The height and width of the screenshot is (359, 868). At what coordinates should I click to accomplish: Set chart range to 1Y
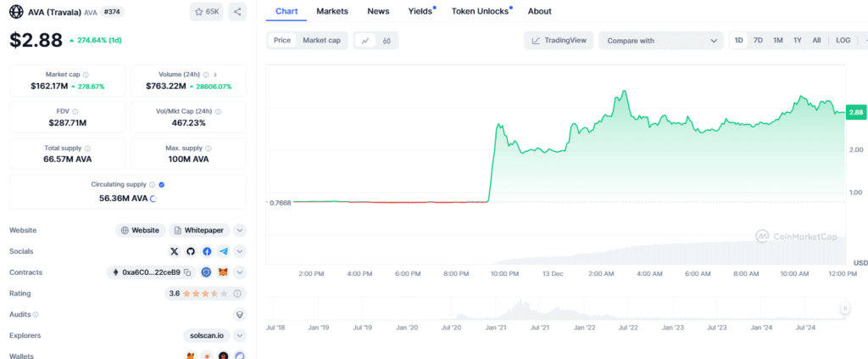coord(797,41)
